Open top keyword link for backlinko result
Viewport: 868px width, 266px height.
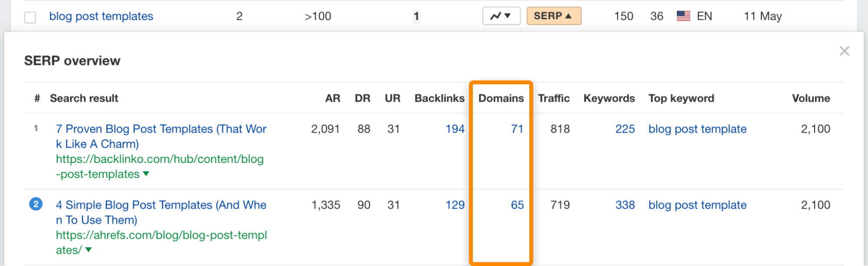click(697, 129)
